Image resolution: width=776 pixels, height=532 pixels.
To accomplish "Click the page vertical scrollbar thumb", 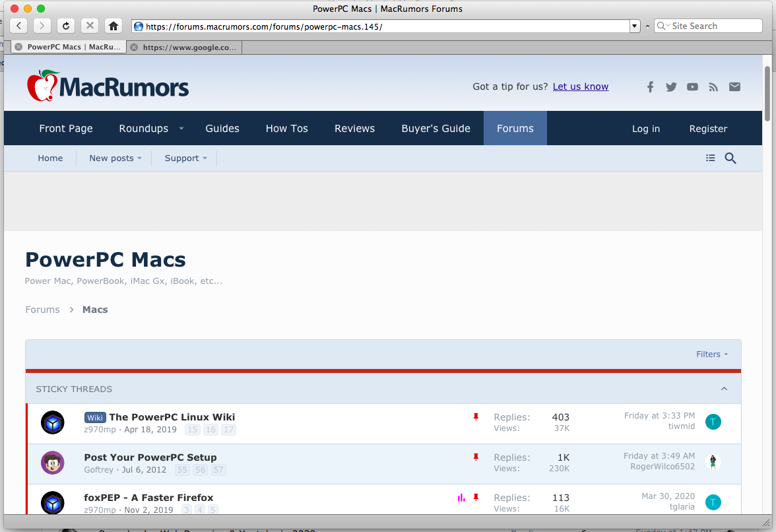I will click(767, 93).
